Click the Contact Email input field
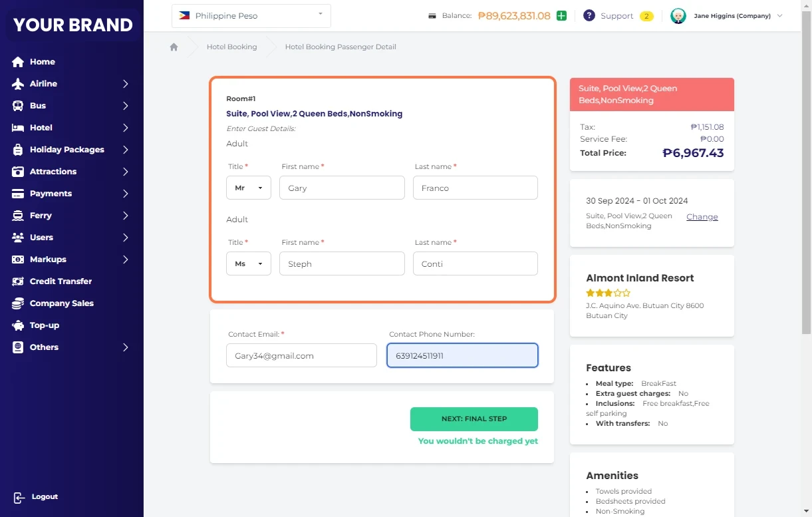This screenshot has height=517, width=812. (301, 356)
